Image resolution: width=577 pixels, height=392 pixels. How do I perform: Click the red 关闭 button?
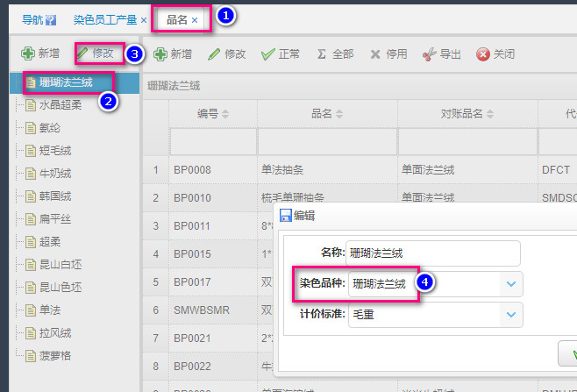(x=495, y=54)
